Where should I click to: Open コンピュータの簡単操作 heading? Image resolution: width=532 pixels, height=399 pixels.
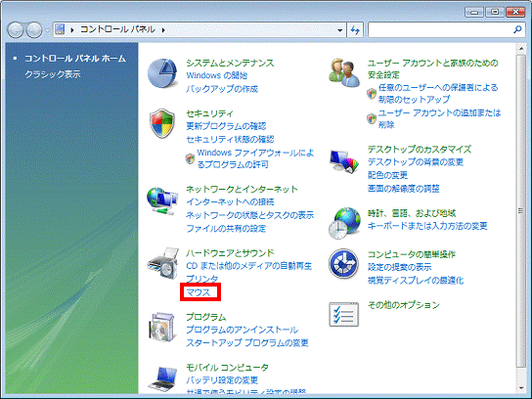[x=412, y=254]
